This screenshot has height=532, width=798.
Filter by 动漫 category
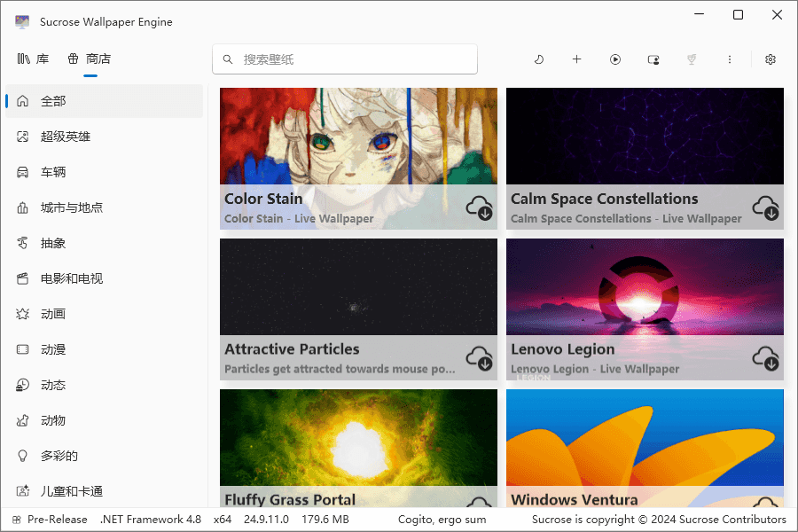53,349
